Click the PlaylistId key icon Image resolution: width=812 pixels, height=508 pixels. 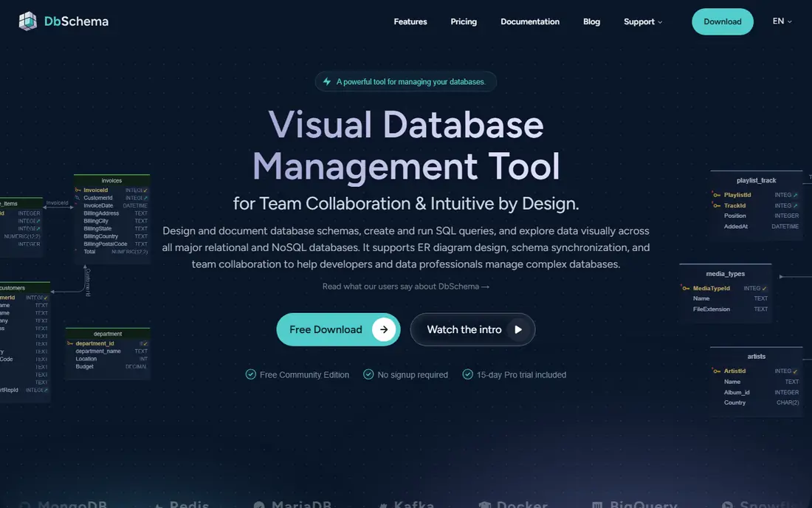[717, 195]
